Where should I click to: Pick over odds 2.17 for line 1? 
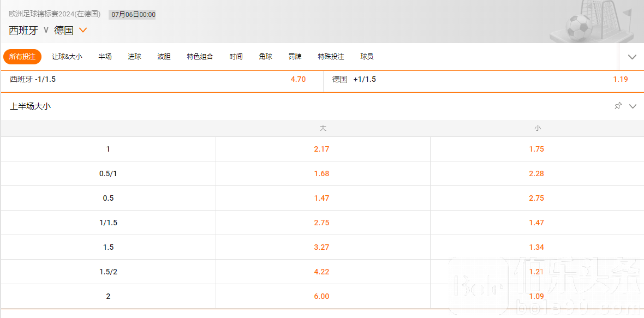(x=323, y=149)
